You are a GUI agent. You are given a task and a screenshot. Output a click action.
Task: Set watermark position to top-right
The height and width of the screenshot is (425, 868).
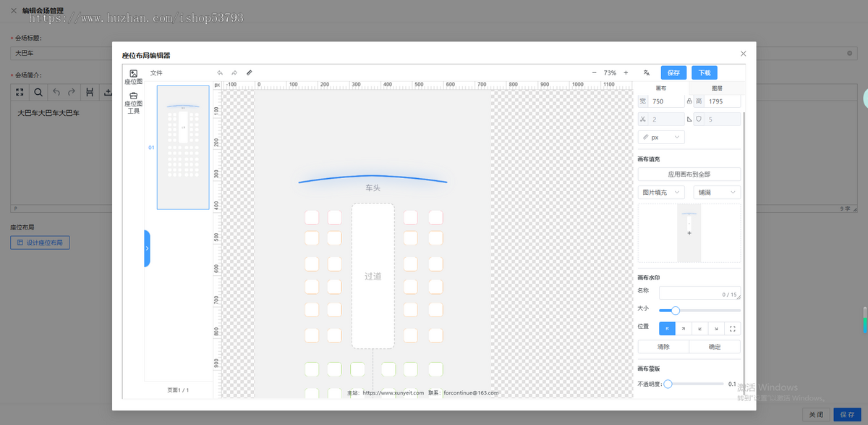[x=684, y=329]
